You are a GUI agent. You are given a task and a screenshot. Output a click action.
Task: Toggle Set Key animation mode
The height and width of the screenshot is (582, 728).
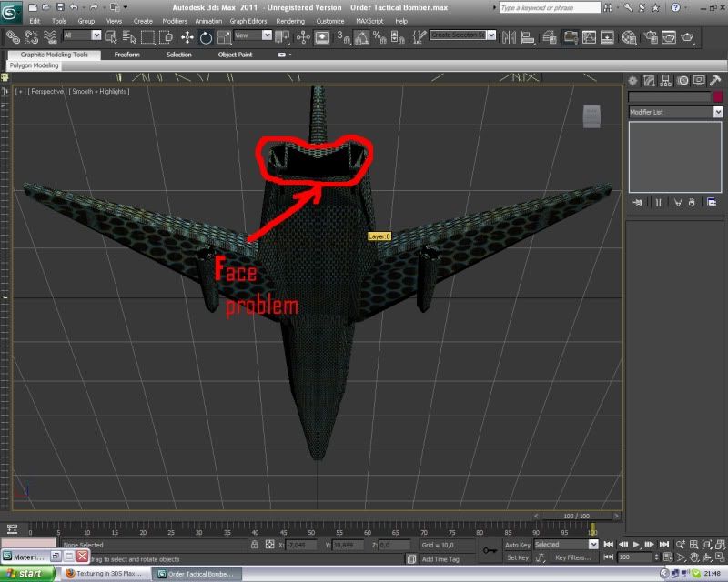[x=517, y=557]
